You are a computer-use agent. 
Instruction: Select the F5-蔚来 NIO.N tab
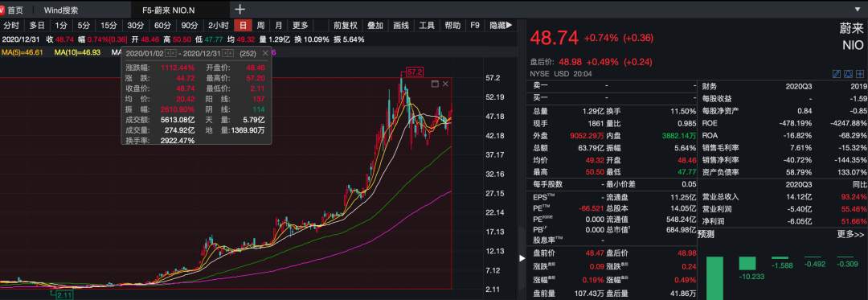point(168,10)
